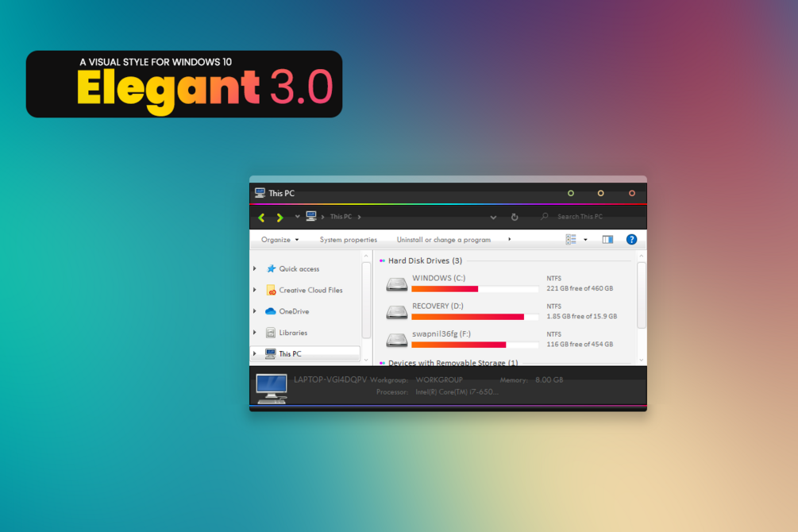Click the drive list scrollbar down arrow
Viewport: 798px width, 532px height.
642,360
